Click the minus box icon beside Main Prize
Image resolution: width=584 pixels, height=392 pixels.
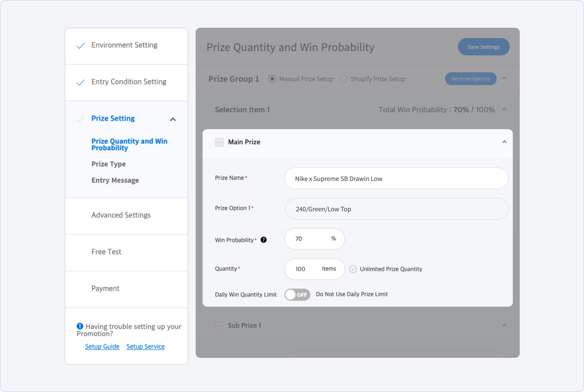219,142
